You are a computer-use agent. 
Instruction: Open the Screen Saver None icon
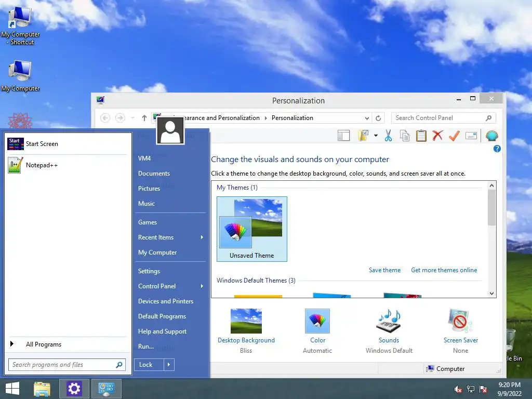coord(460,321)
